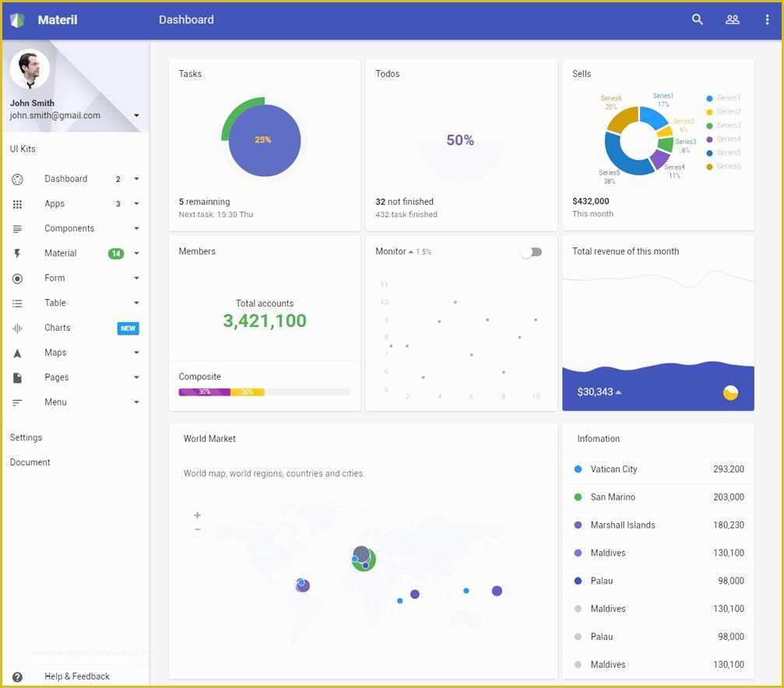Screen dimensions: 784x688
Task: Toggle Series3 in Sells legend
Action: (723, 125)
